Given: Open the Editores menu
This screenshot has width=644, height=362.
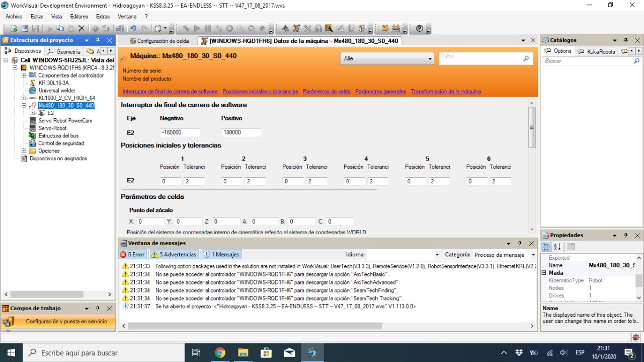Looking at the screenshot, I should (79, 17).
